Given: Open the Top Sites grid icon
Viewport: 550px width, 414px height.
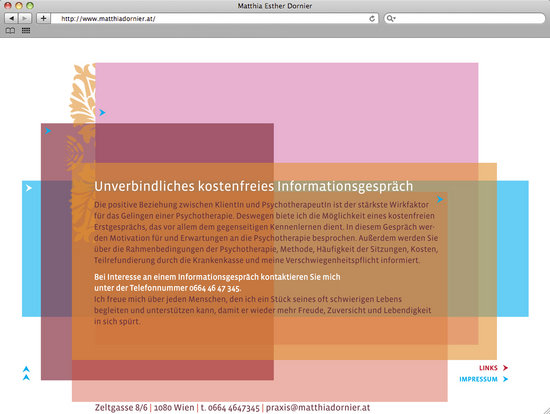Looking at the screenshot, I should coord(26,31).
